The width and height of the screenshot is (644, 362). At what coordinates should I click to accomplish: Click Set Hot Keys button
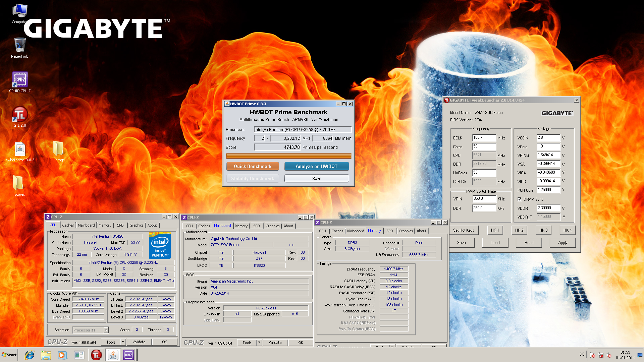pos(464,230)
